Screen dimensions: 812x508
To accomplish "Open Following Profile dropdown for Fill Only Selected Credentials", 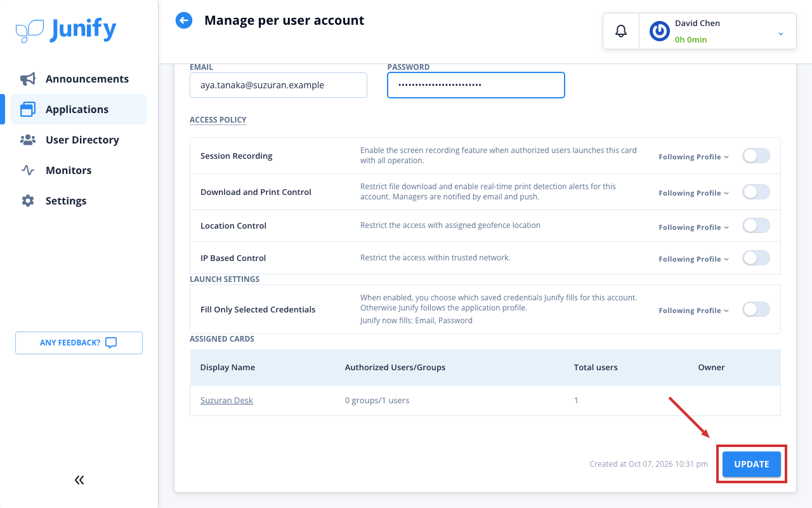I will click(x=693, y=311).
